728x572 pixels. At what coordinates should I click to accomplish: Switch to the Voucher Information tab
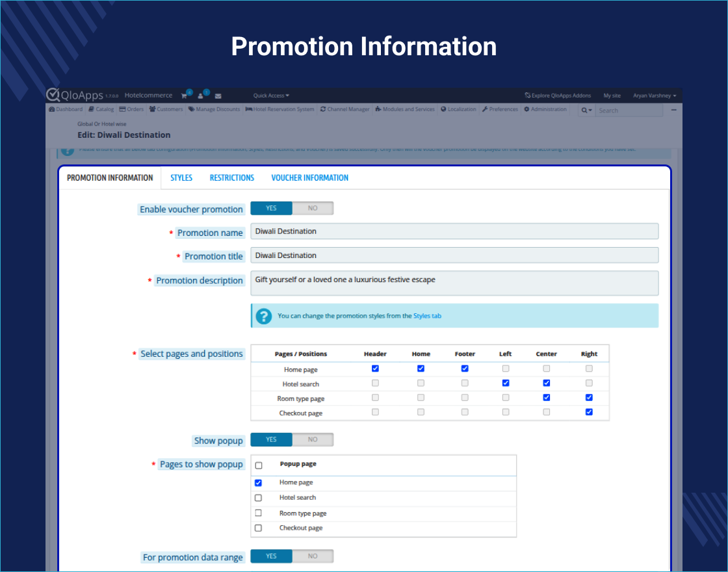(309, 178)
